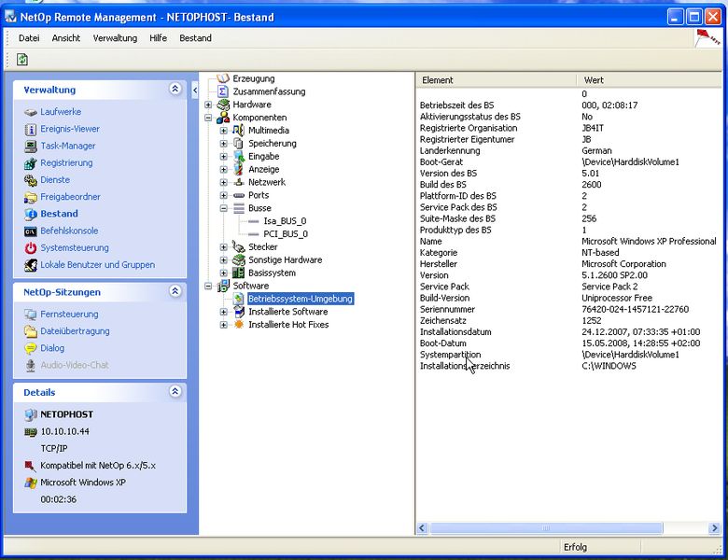Viewport: 728px width, 560px height.
Task: Click the scrollbar left arrow
Action: (x=422, y=528)
